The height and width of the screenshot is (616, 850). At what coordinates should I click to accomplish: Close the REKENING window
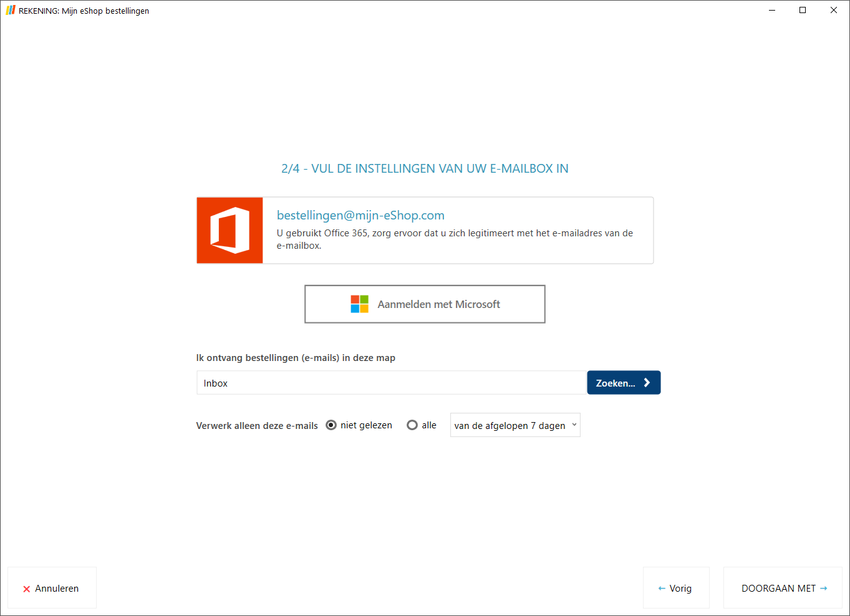click(834, 11)
